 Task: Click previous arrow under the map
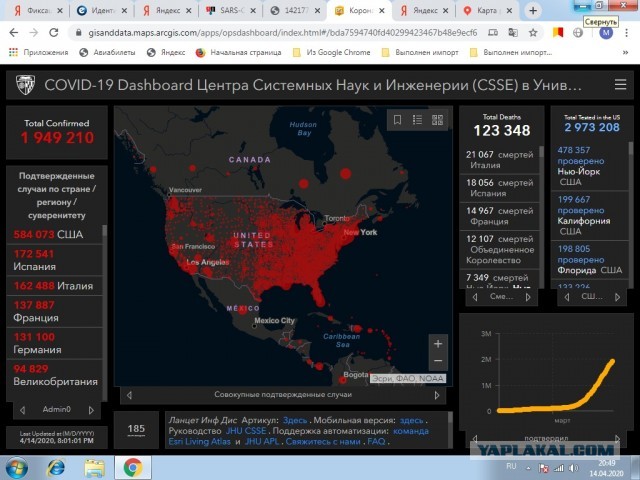129,395
